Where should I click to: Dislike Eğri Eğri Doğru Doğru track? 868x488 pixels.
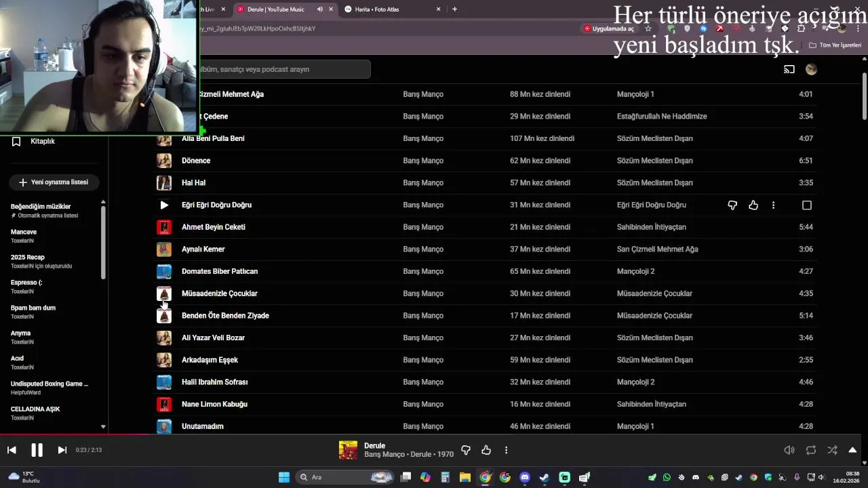click(732, 205)
